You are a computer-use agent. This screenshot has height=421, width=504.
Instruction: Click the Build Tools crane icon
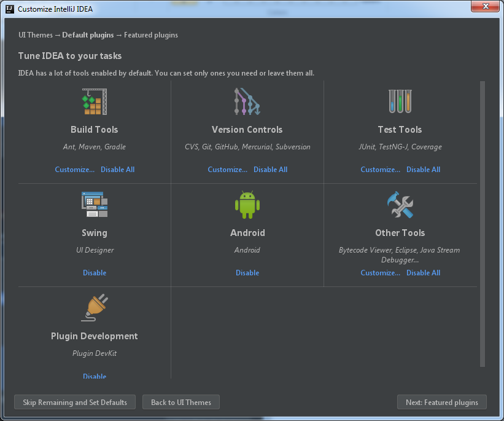click(95, 101)
